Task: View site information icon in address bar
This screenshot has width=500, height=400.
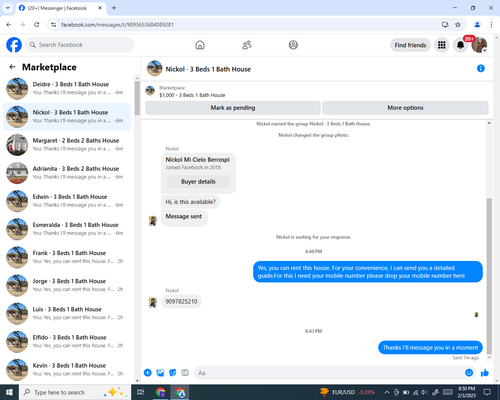Action: (53, 24)
